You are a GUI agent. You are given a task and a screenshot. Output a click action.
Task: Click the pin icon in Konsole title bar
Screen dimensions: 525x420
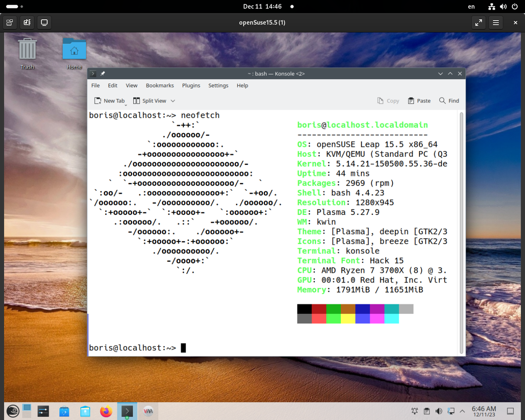(102, 73)
